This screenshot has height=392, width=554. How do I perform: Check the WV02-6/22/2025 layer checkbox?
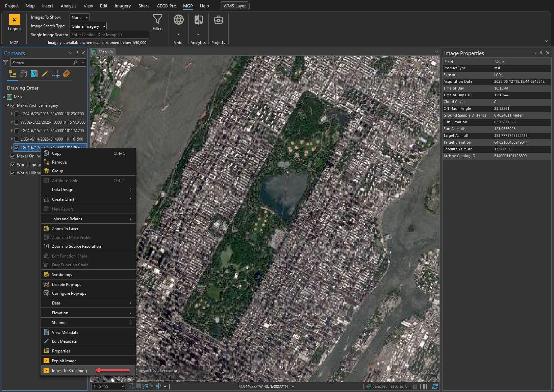coord(17,122)
